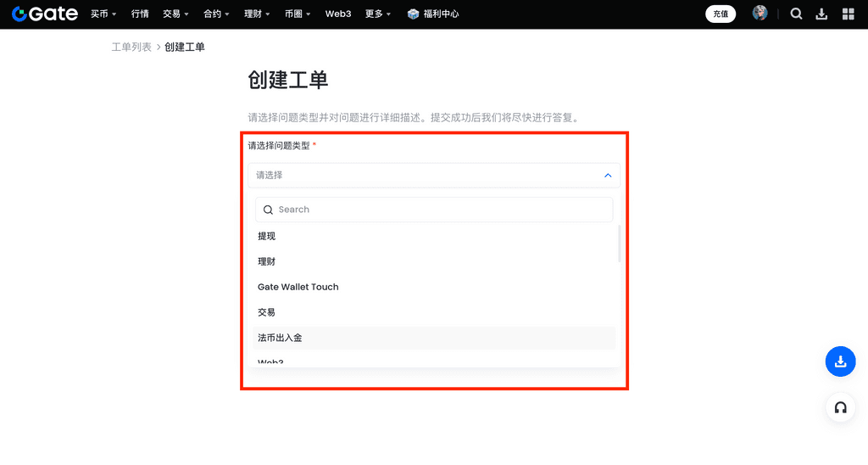Click the Gate logo icon
This screenshot has height=465, width=868.
(x=20, y=14)
